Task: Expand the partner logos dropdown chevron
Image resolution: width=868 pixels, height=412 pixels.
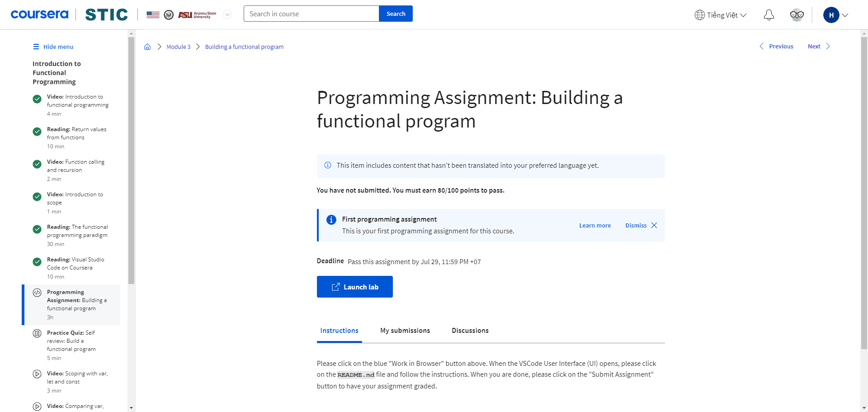Action: pos(228,14)
